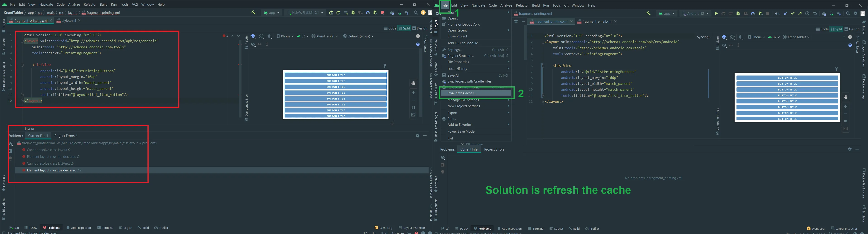Switch to the styles.xml editor tab
Screen dimensions: 868x234
point(69,21)
